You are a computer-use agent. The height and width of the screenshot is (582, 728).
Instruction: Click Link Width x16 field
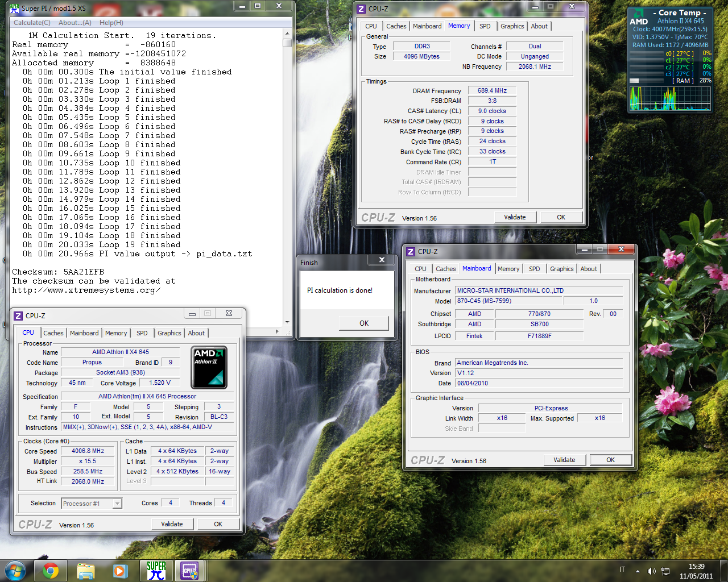(502, 418)
